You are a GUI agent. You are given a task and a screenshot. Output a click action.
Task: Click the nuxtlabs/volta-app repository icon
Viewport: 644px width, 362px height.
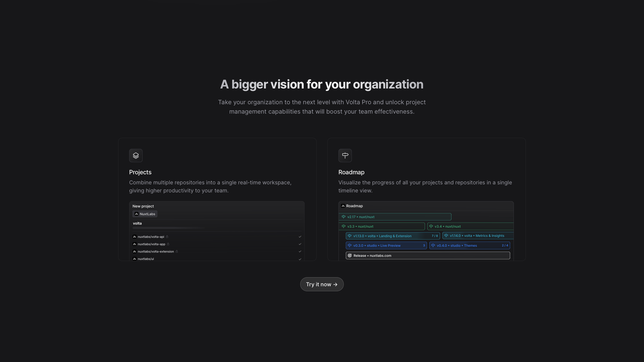tap(135, 244)
